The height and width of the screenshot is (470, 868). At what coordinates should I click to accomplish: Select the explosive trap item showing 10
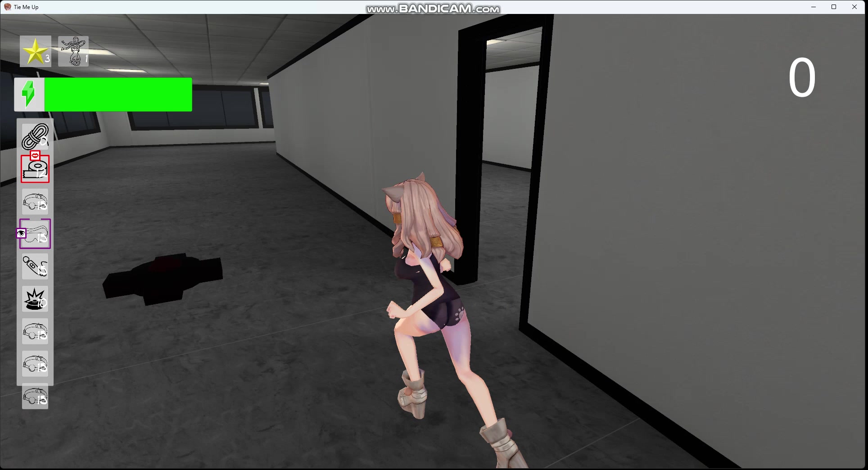pos(35,299)
